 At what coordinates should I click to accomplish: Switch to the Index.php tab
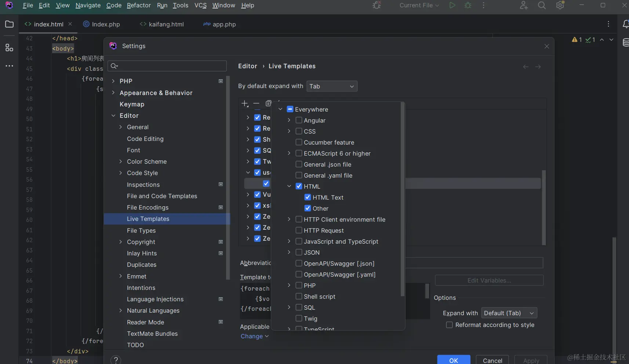click(102, 24)
